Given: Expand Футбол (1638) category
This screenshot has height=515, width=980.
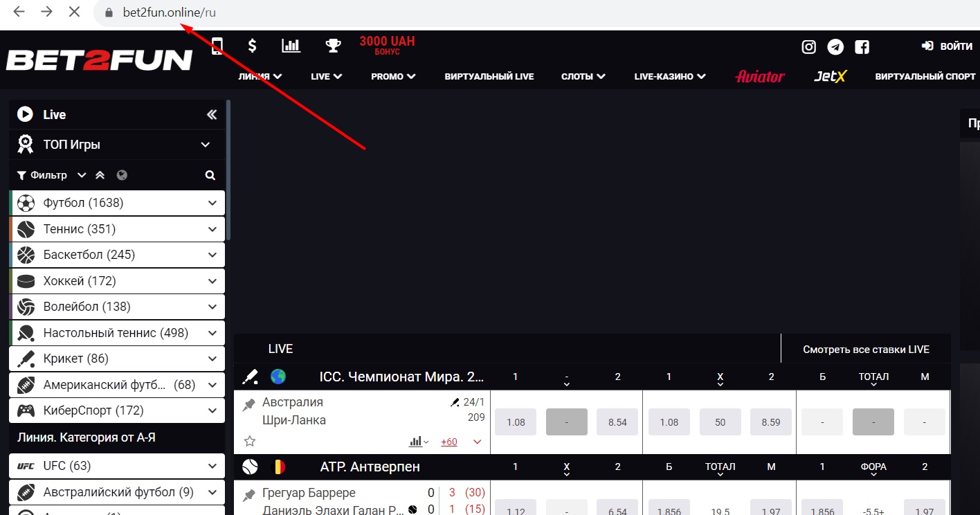Looking at the screenshot, I should 117,203.
